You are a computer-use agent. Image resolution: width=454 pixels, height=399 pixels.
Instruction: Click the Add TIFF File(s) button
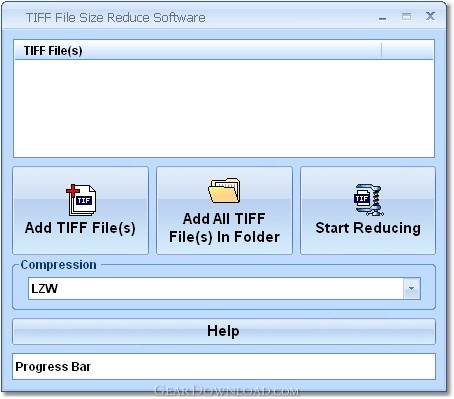coord(80,210)
